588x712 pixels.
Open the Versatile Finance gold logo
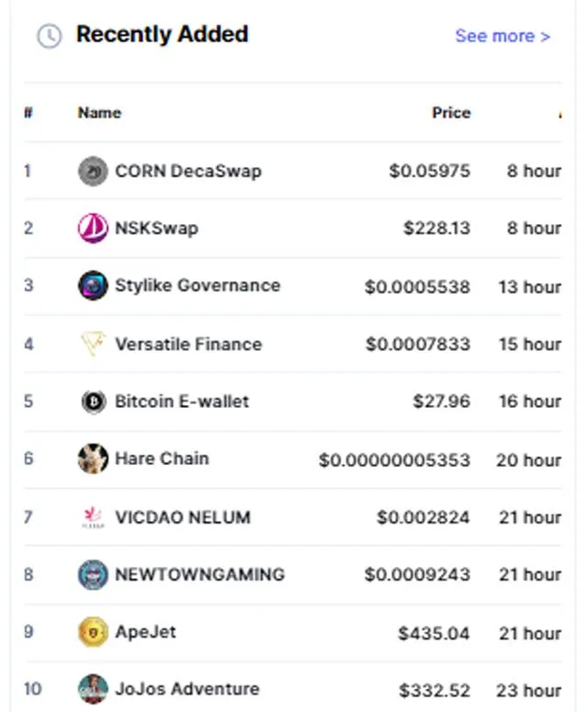coord(93,344)
